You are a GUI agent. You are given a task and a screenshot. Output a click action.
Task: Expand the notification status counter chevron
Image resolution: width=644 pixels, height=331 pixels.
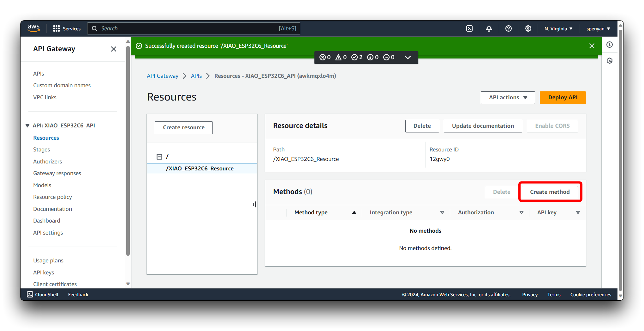[x=408, y=57]
